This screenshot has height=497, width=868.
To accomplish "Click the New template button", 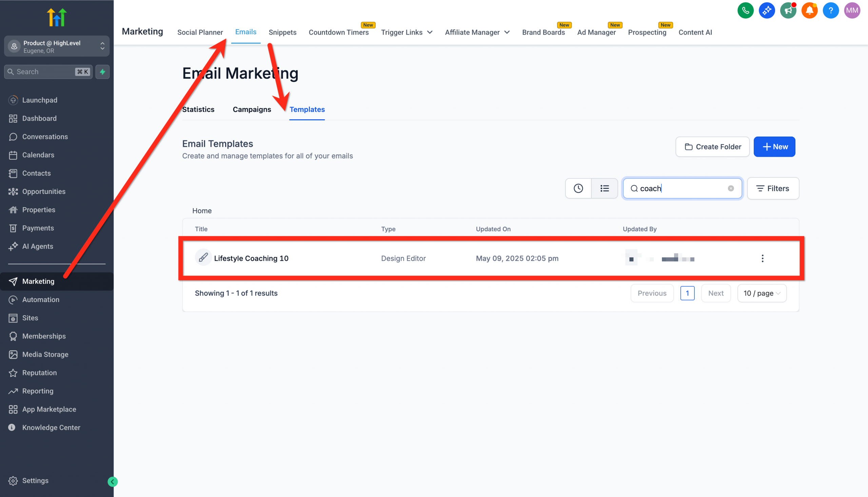I will [774, 147].
